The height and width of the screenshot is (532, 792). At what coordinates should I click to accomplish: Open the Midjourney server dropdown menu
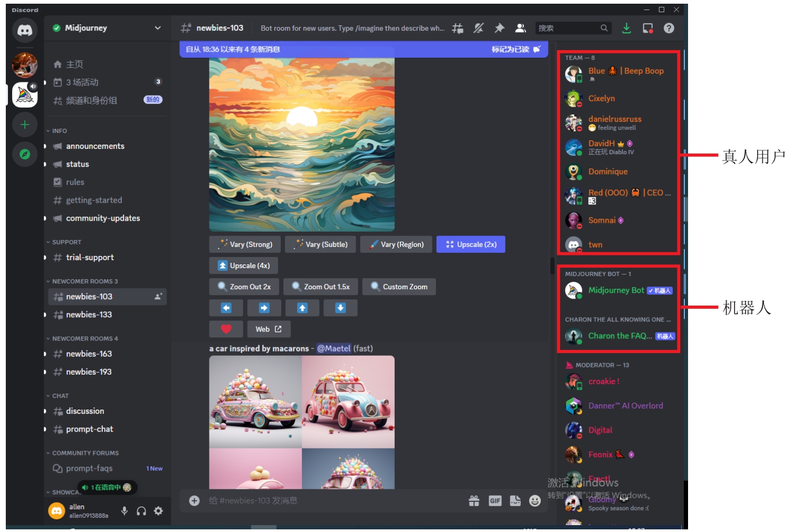tap(157, 28)
